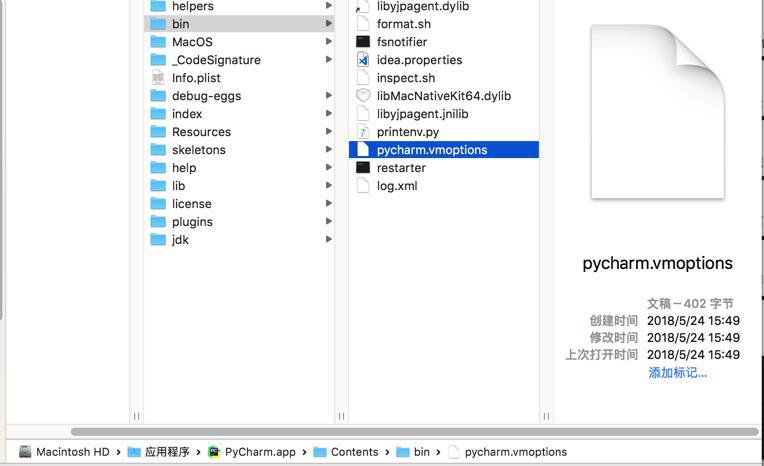Click the printenv.py script icon
The height and width of the screenshot is (466, 764).
(x=363, y=132)
